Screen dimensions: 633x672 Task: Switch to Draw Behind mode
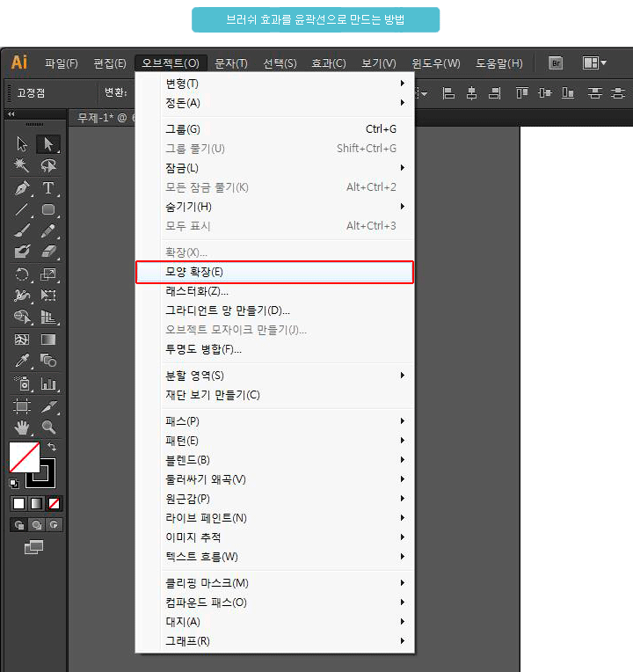[x=38, y=525]
